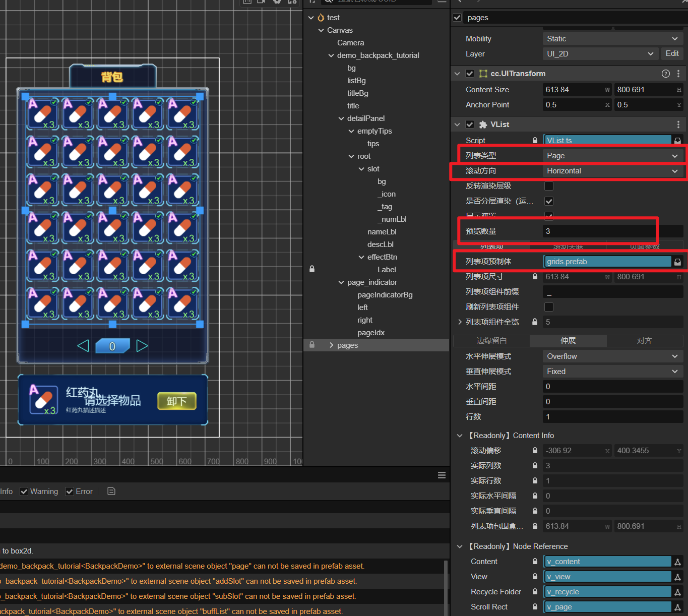Locate the VList.ts script asset icon

coord(677,141)
